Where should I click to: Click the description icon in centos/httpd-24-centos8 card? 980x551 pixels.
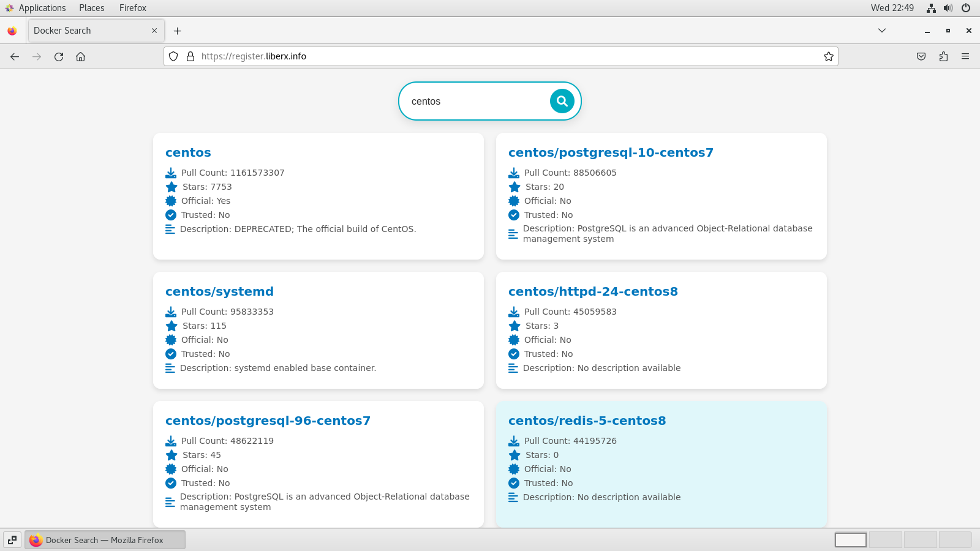pyautogui.click(x=513, y=368)
